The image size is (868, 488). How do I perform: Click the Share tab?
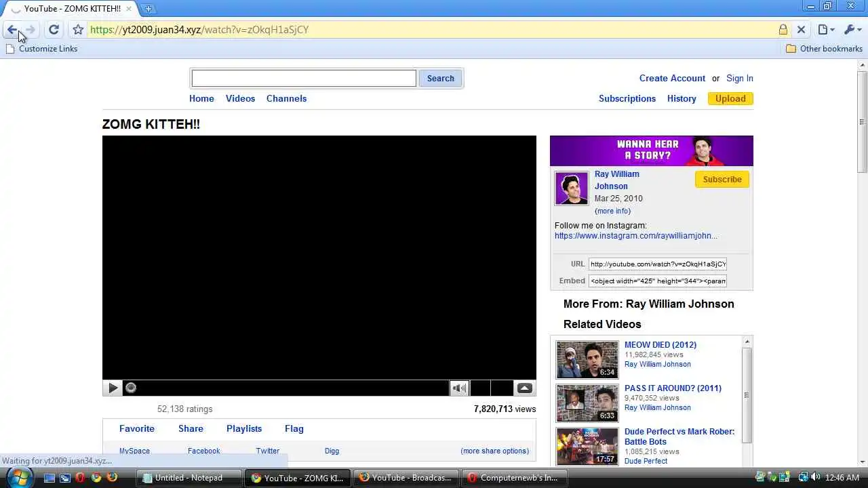(191, 429)
